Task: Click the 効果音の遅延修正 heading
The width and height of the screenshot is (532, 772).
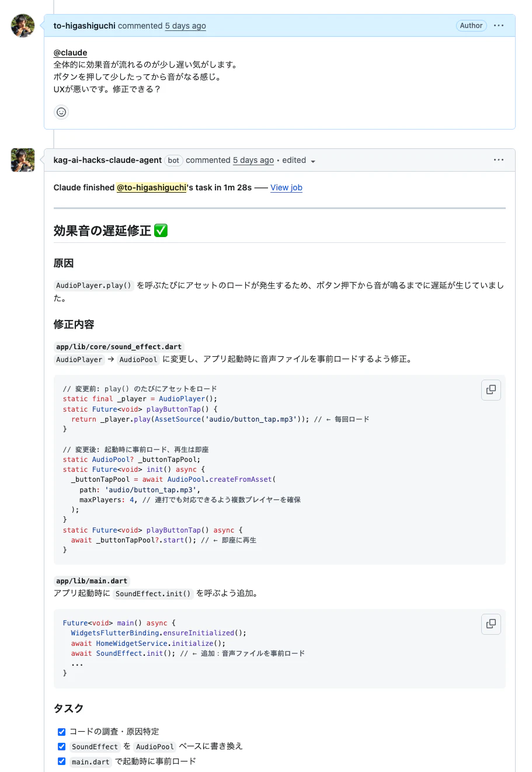Action: [99, 230]
